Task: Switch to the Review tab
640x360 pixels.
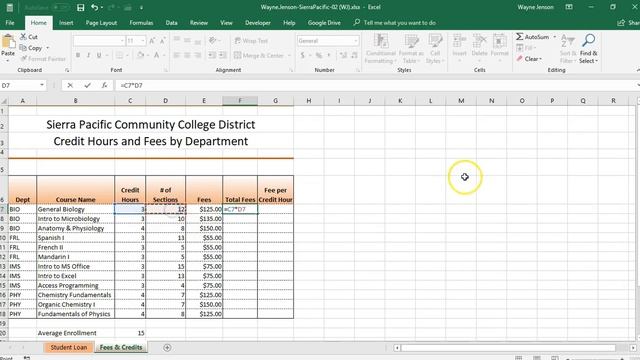Action: (x=199, y=23)
